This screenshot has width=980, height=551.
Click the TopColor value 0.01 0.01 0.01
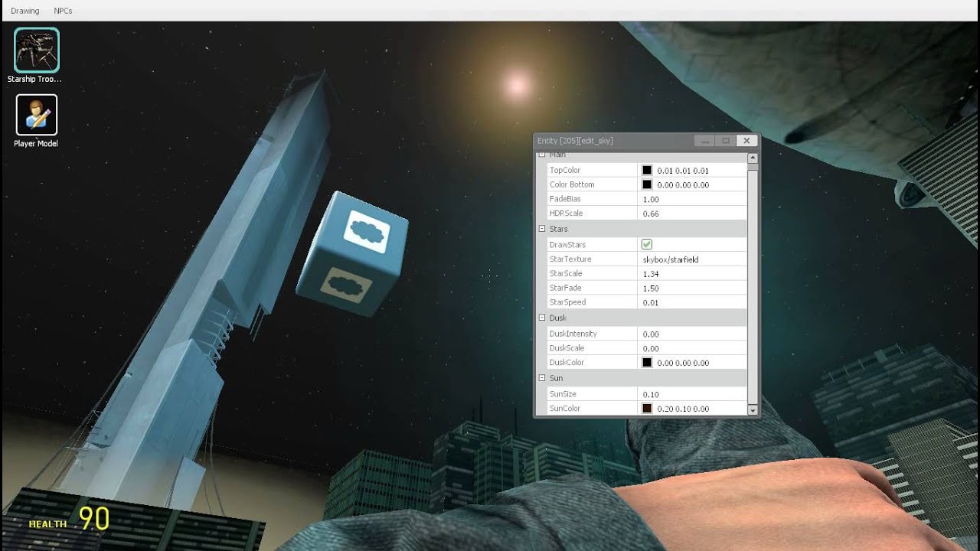[683, 171]
